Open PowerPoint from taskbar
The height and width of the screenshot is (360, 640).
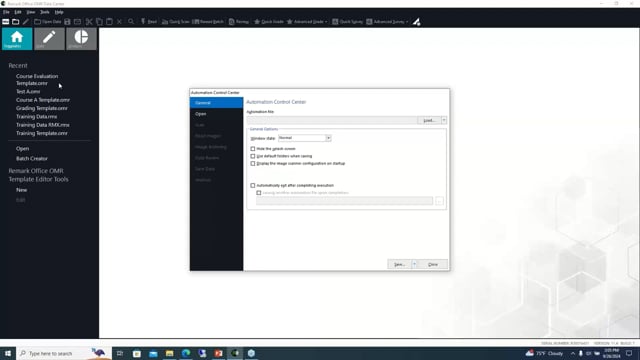pyautogui.click(x=219, y=353)
